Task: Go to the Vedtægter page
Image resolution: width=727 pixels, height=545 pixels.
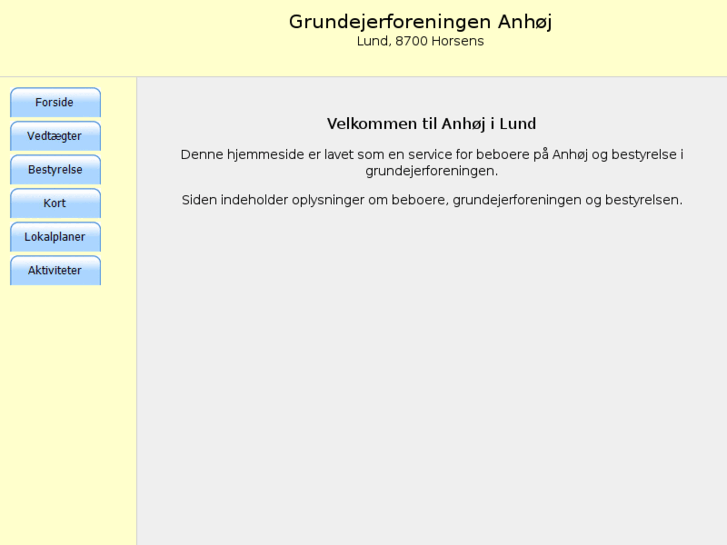Action: coord(55,136)
